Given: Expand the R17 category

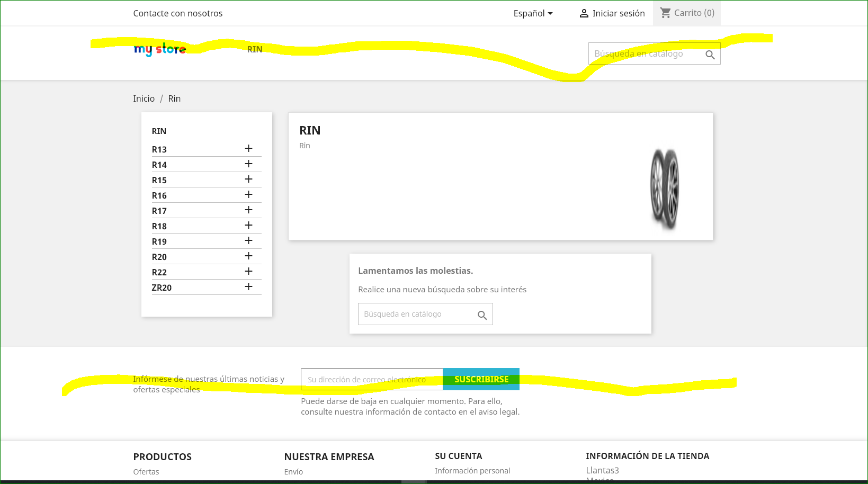Looking at the screenshot, I should coord(248,210).
